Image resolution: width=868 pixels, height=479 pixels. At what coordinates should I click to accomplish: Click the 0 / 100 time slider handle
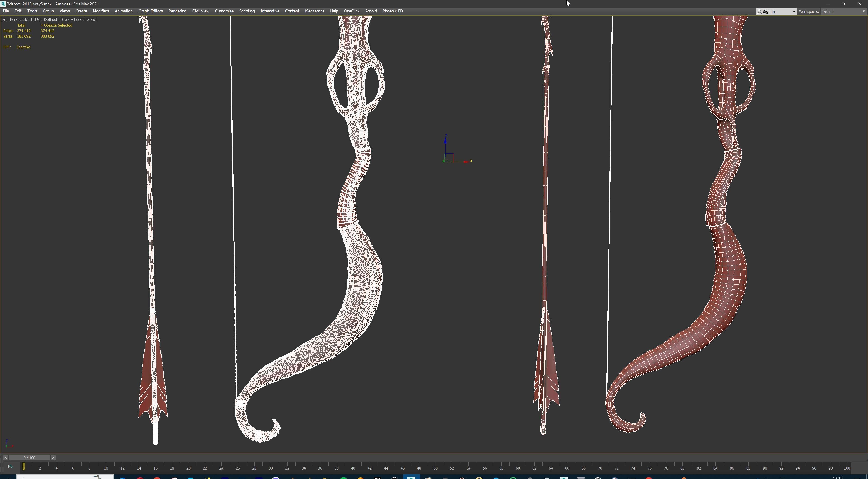click(29, 458)
